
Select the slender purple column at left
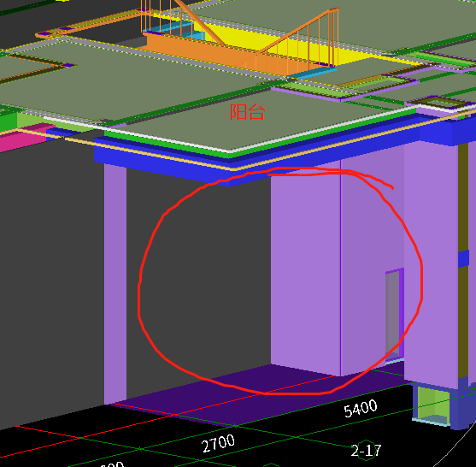click(115, 284)
